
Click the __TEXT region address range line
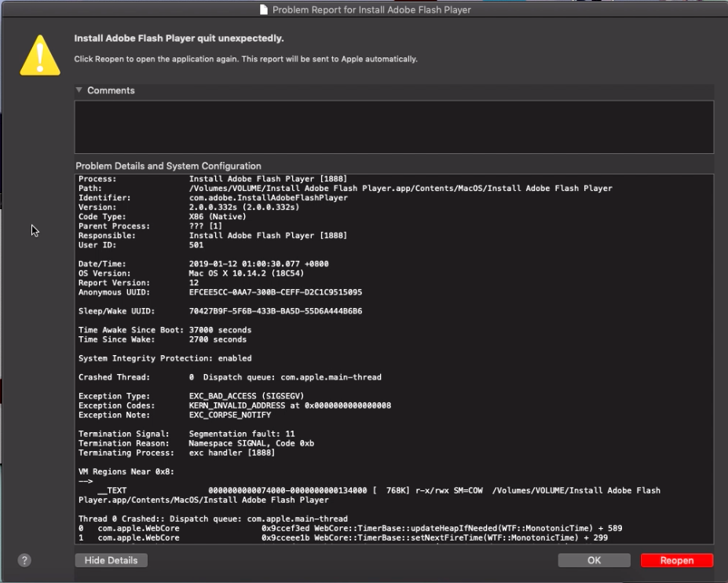[x=379, y=490]
